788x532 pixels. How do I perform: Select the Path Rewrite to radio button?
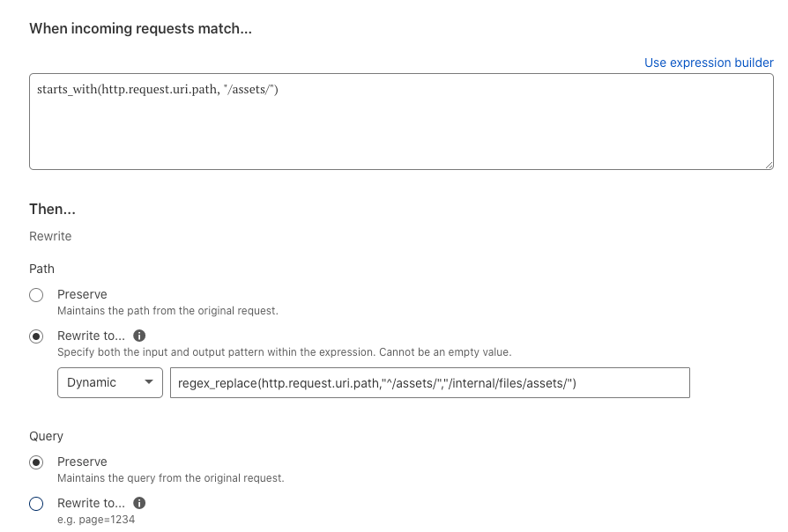[36, 336]
